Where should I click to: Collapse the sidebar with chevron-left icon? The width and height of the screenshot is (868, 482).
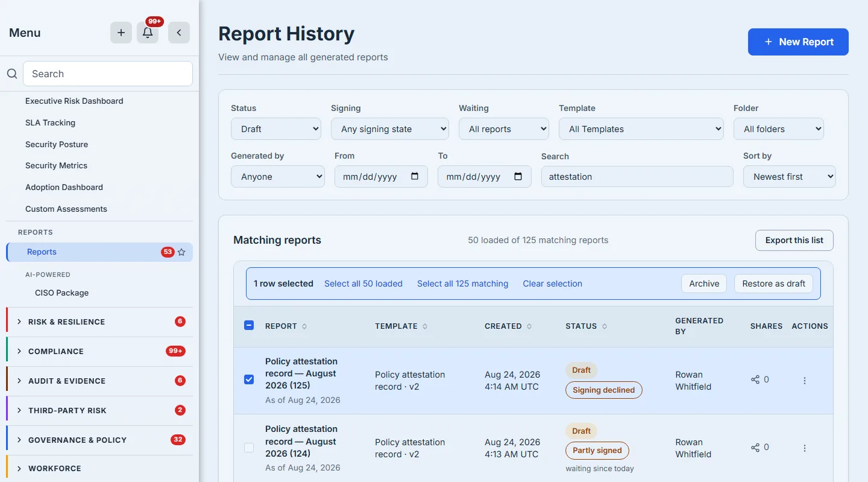point(179,33)
